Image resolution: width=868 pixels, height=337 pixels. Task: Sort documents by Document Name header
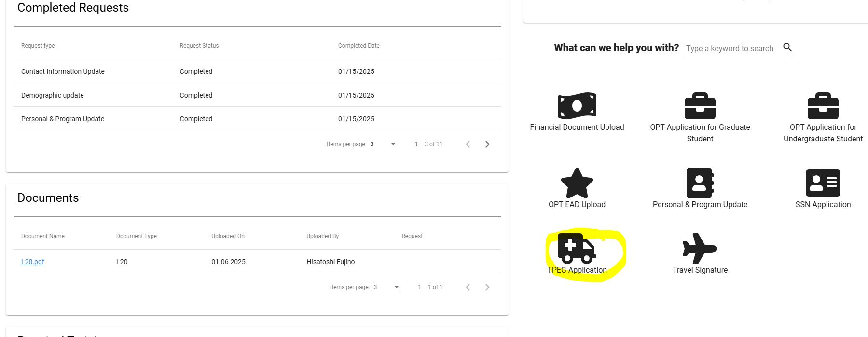43,236
